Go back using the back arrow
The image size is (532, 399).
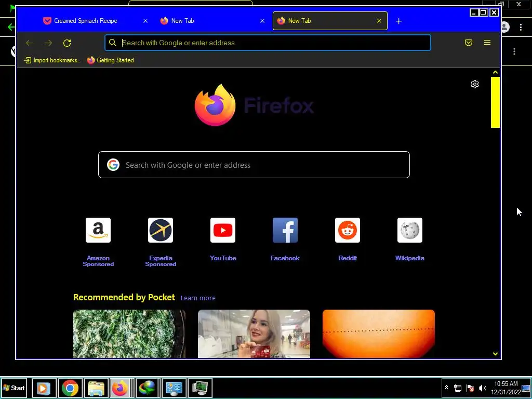click(30, 43)
